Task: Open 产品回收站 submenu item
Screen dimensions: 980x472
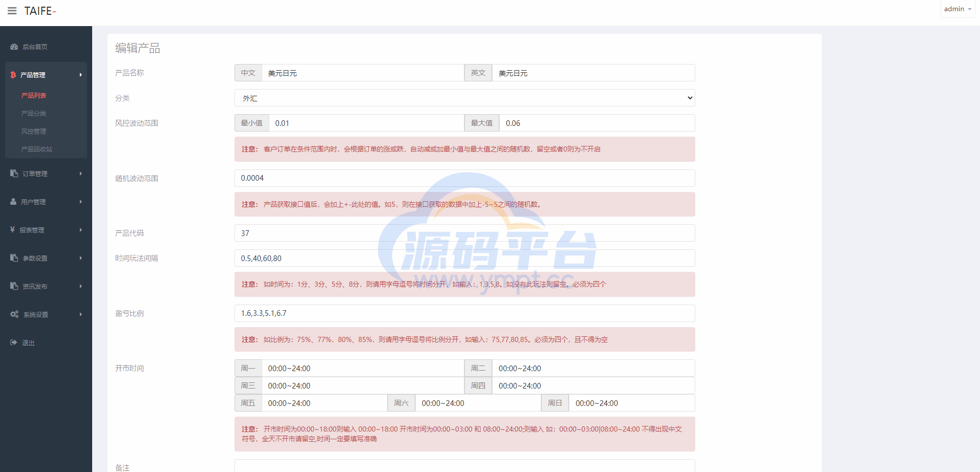Action: [x=37, y=149]
